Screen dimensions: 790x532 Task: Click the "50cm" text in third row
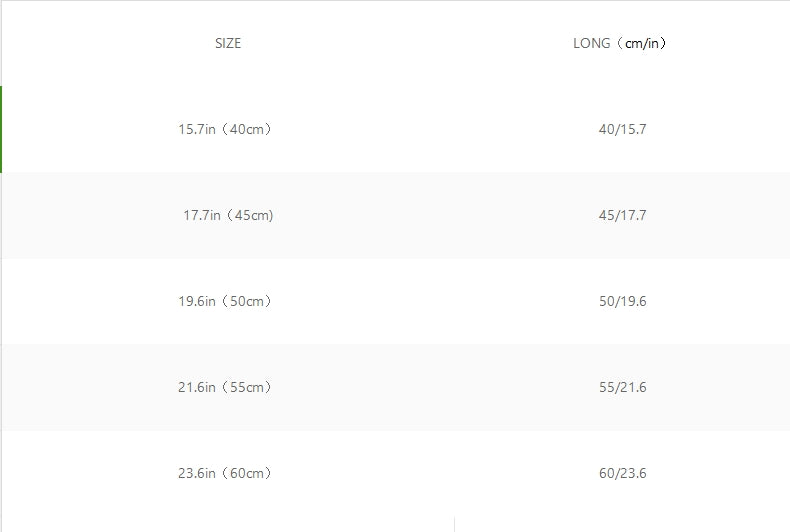(247, 301)
